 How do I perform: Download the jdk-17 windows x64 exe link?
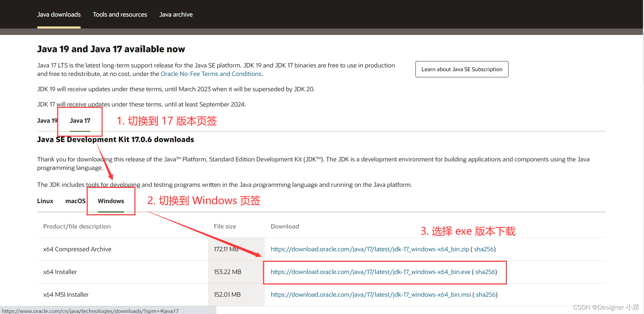tap(370, 272)
